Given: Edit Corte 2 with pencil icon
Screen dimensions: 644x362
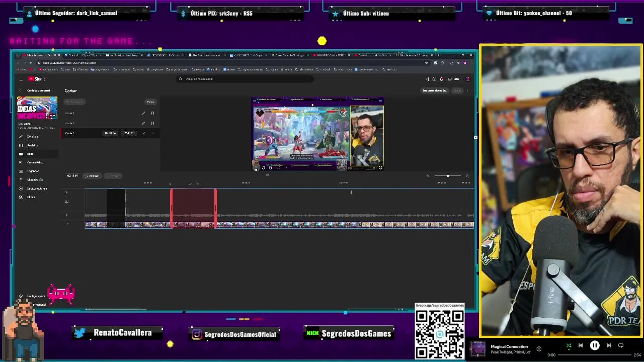Looking at the screenshot, I should coord(143,123).
